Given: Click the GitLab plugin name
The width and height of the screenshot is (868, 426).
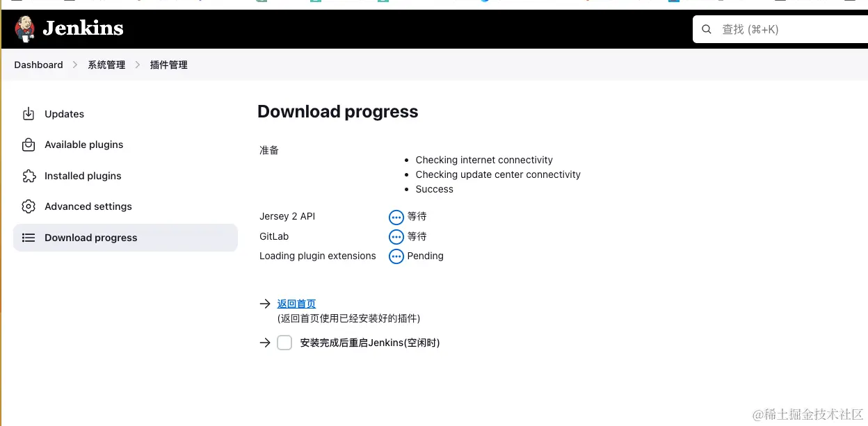Looking at the screenshot, I should (x=274, y=236).
